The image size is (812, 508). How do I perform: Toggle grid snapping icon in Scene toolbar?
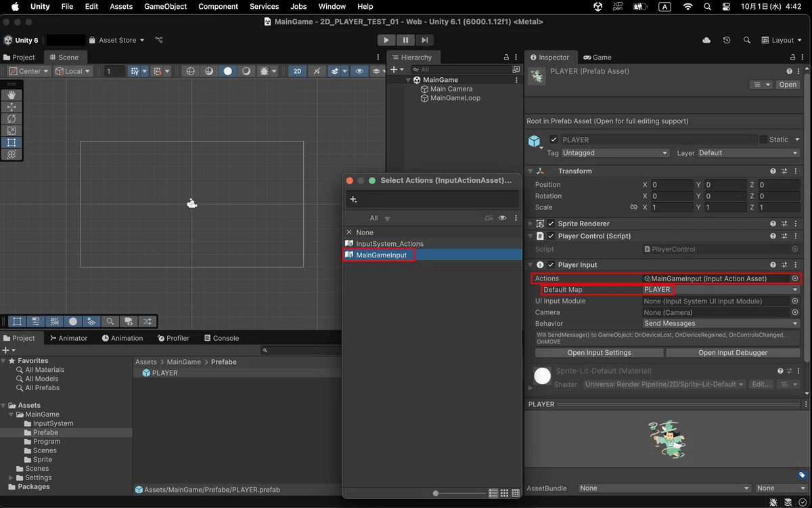pyautogui.click(x=135, y=71)
